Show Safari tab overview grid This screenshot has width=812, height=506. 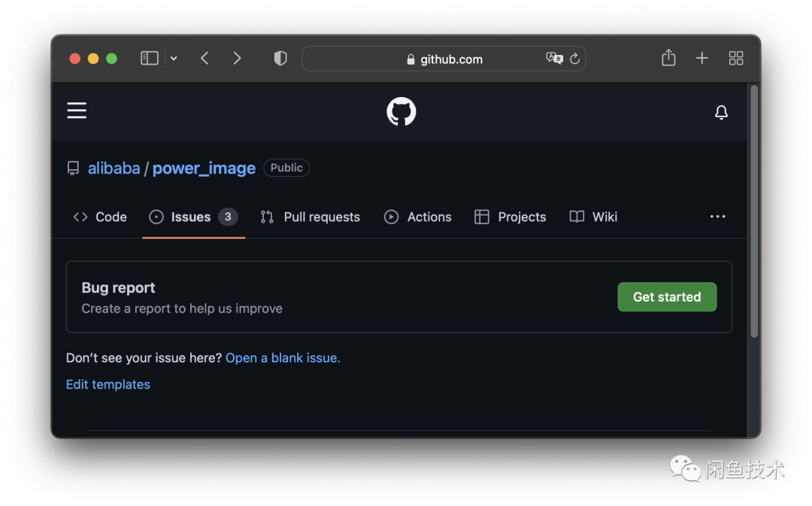pyautogui.click(x=736, y=58)
